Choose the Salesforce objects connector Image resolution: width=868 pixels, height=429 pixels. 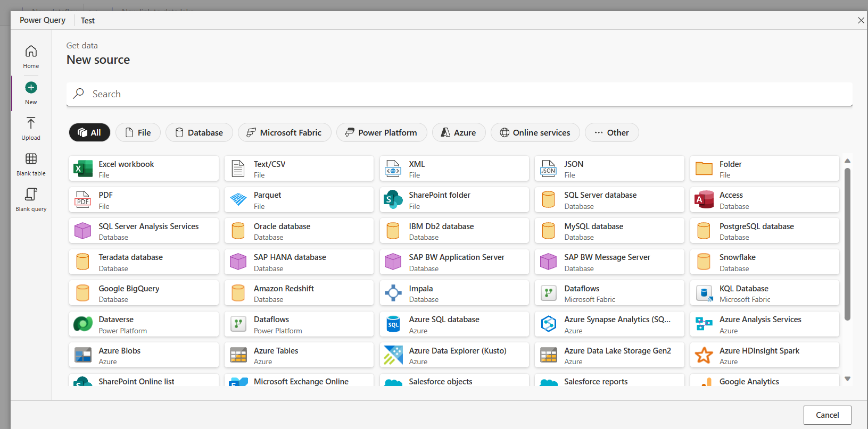click(454, 380)
